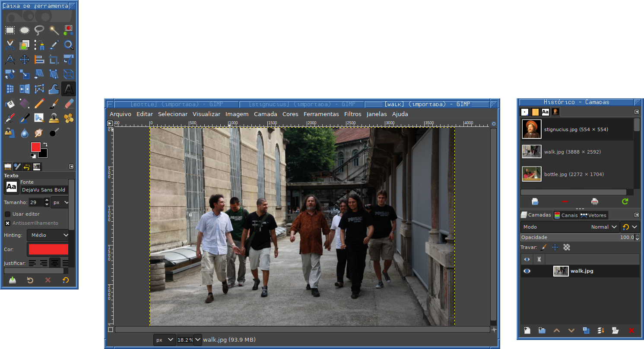Select the Scissors select tool
Viewport: 644px width, 349px height.
coord(10,45)
